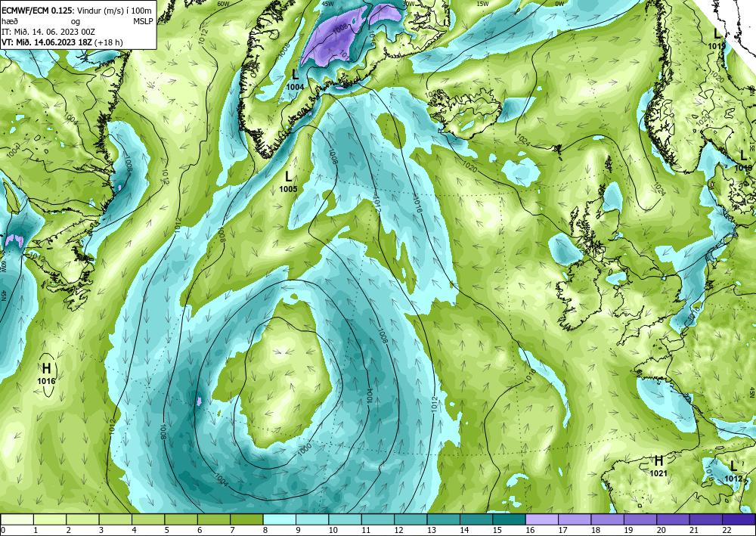Screen dimensions: 756x536
Task: Click the legend swatch between 16 and 17
Action: [x=541, y=519]
